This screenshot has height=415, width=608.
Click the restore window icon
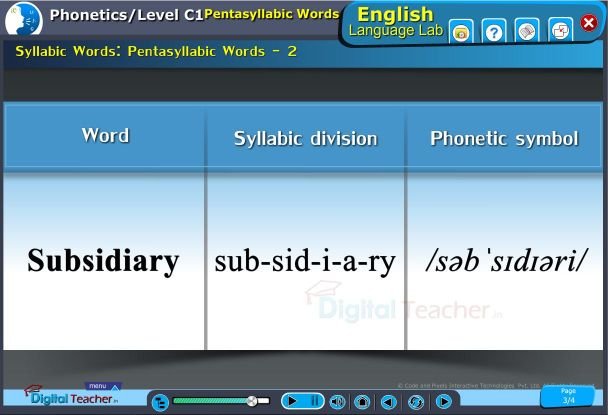[x=560, y=31]
